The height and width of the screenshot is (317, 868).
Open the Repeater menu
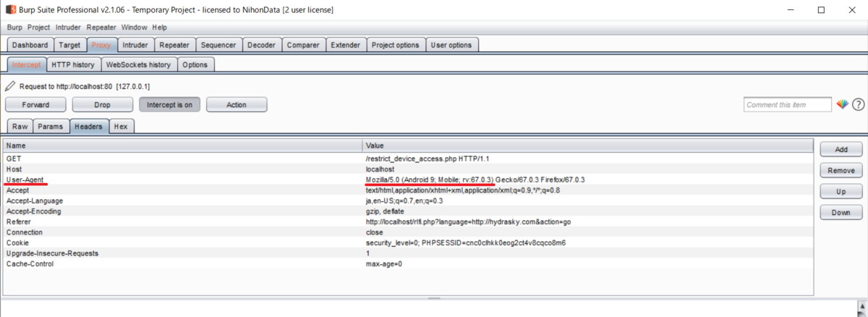[x=101, y=28]
